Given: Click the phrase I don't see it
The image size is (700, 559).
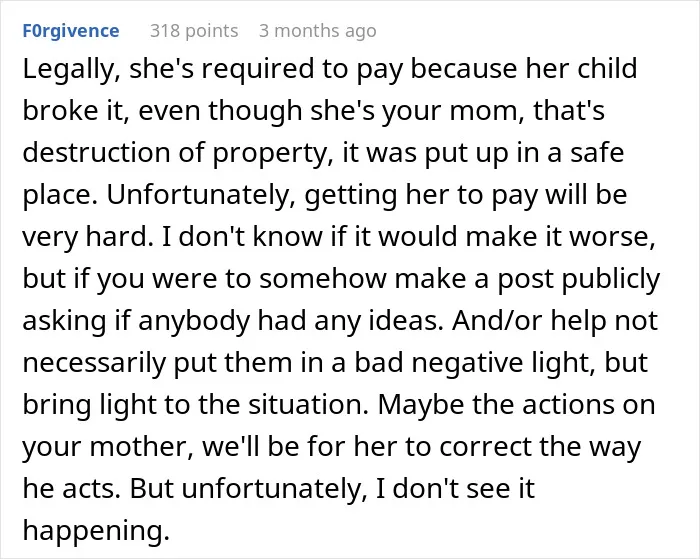Looking at the screenshot, I should (455, 488).
